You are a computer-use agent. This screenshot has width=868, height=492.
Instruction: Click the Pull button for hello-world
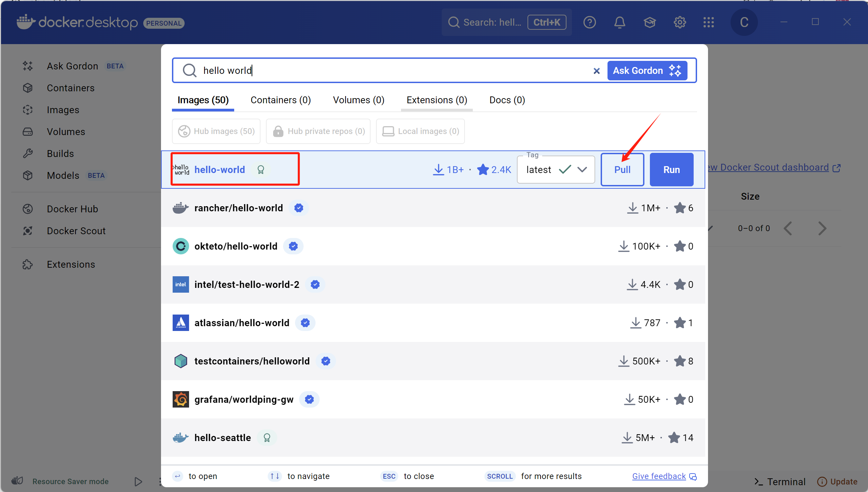click(622, 170)
